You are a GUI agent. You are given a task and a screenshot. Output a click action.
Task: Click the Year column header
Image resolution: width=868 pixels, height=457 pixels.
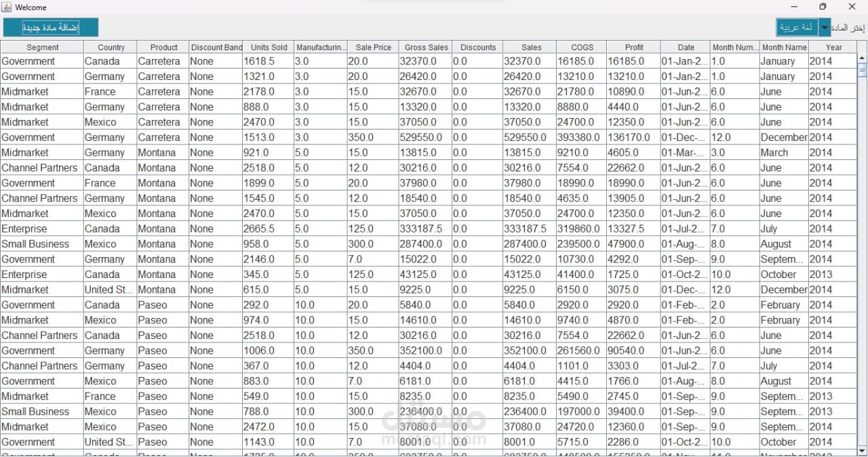(x=833, y=47)
